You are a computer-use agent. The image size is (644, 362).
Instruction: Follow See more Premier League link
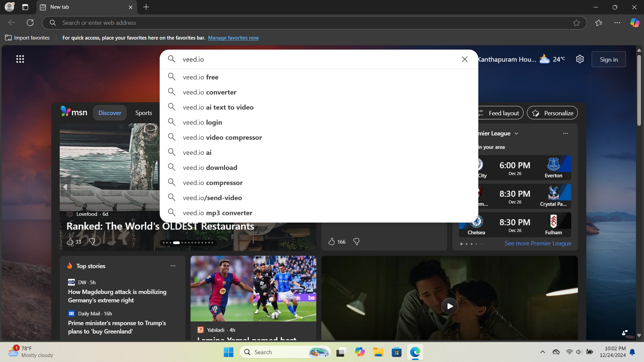538,243
